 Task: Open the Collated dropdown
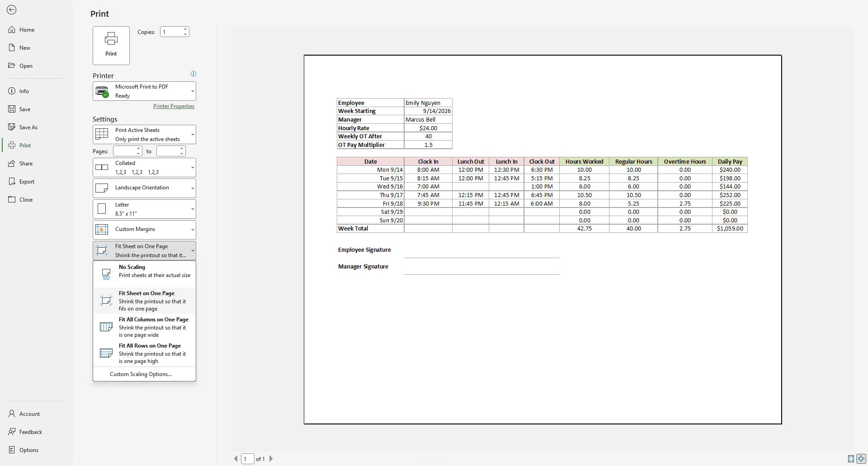[x=145, y=168]
